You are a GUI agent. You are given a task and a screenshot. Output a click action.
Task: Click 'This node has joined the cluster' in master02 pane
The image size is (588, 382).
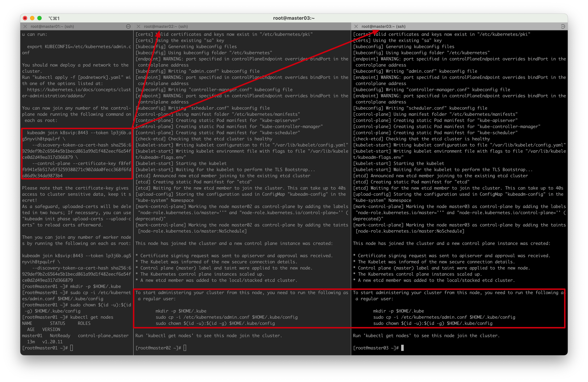[234, 244]
